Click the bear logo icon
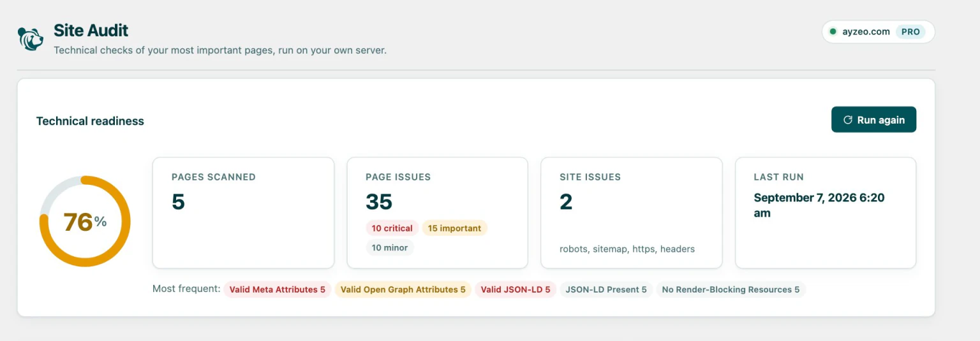The width and height of the screenshot is (980, 341). click(x=31, y=39)
